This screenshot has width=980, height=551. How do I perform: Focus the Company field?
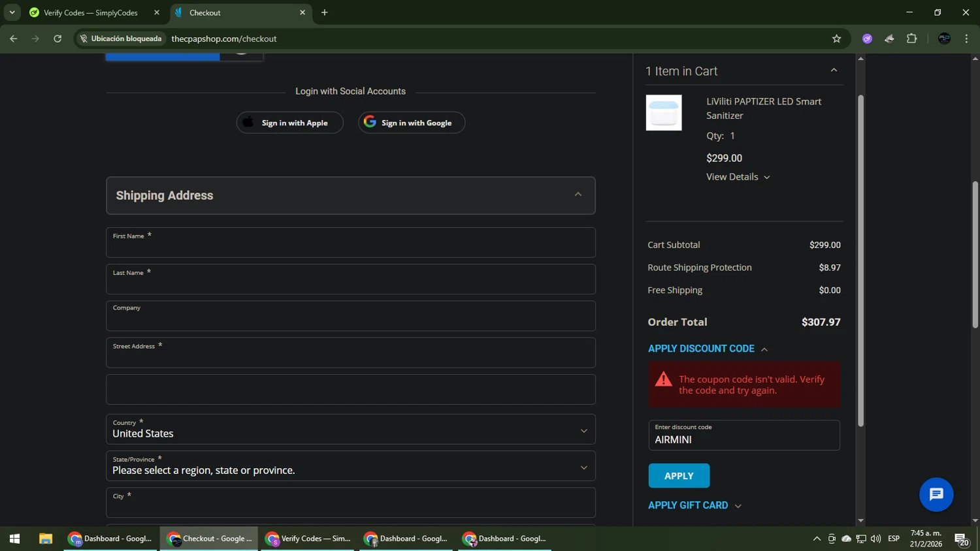click(351, 315)
